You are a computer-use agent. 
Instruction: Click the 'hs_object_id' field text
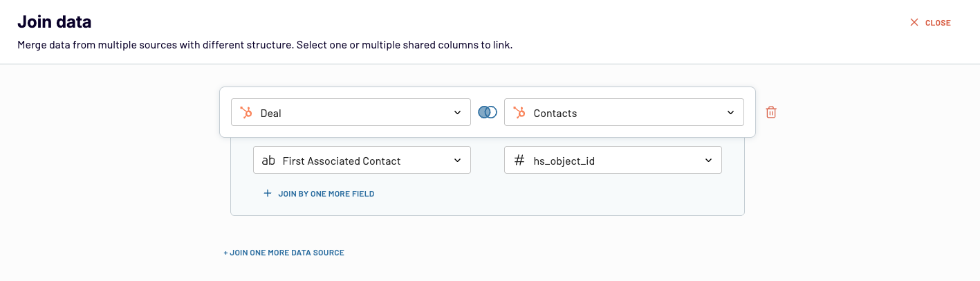coord(564,161)
